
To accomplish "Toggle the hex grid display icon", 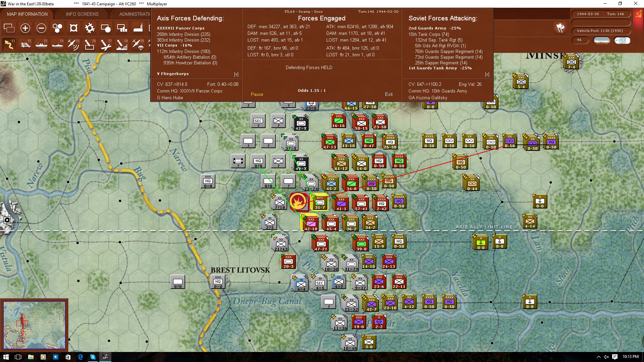I will tap(57, 28).
